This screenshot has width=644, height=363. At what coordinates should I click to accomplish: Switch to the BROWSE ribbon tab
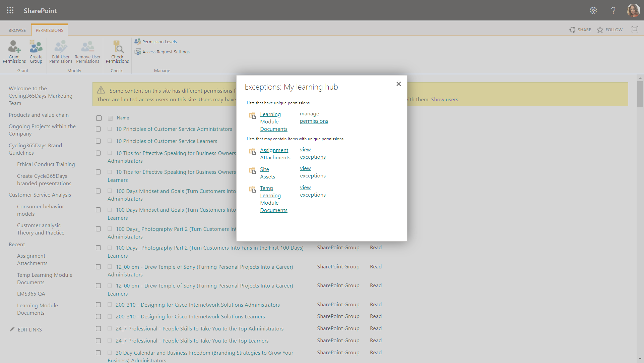coord(17,30)
